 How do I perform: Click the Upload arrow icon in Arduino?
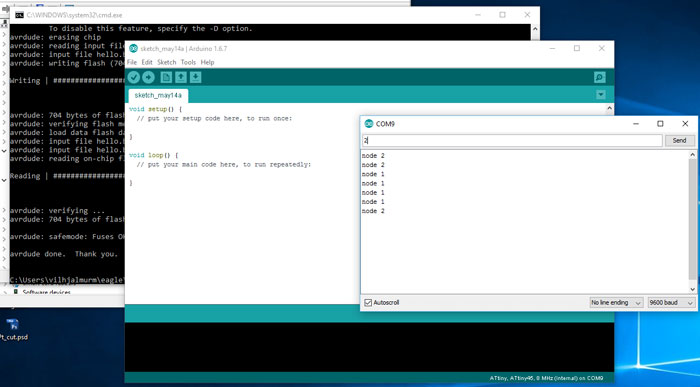point(148,77)
